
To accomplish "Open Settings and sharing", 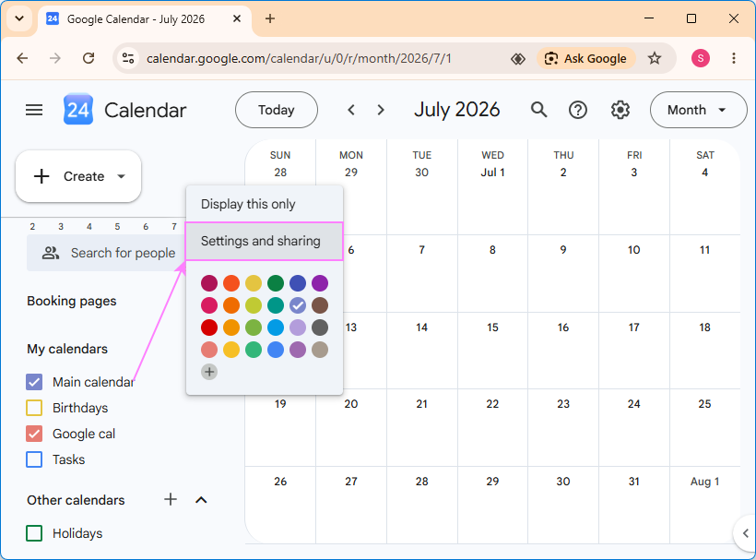I will (x=265, y=241).
